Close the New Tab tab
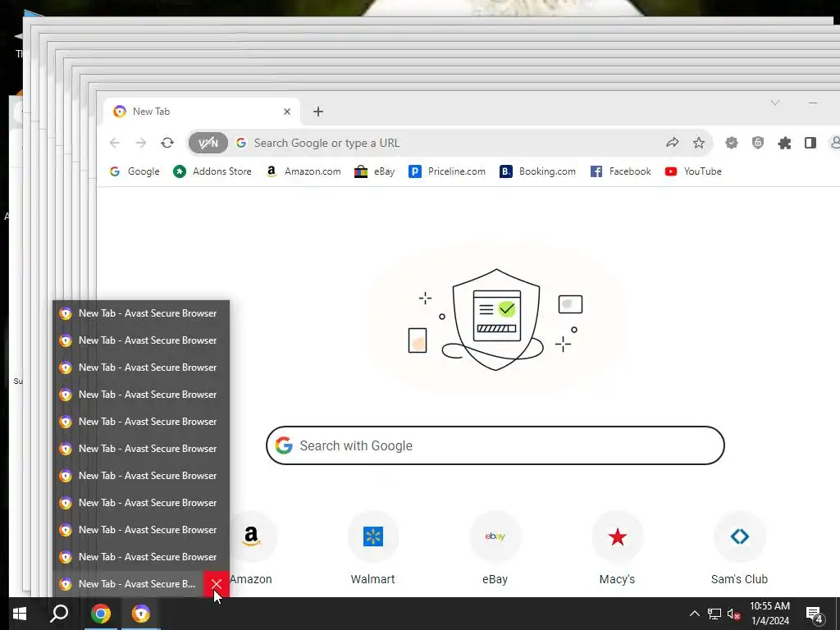 coord(287,112)
